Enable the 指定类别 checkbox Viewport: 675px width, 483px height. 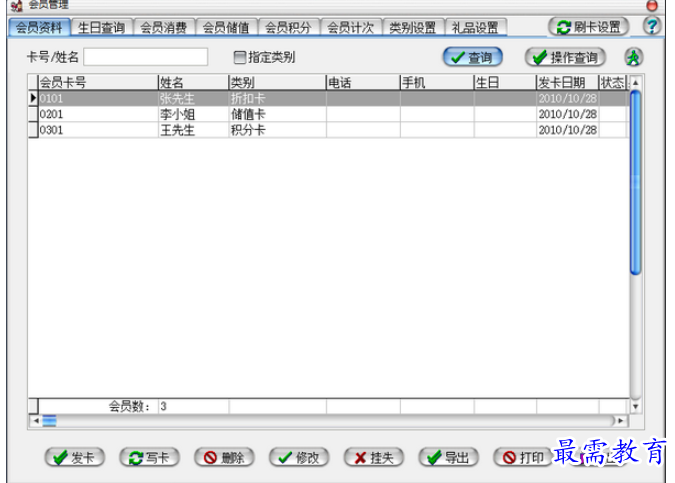point(239,58)
